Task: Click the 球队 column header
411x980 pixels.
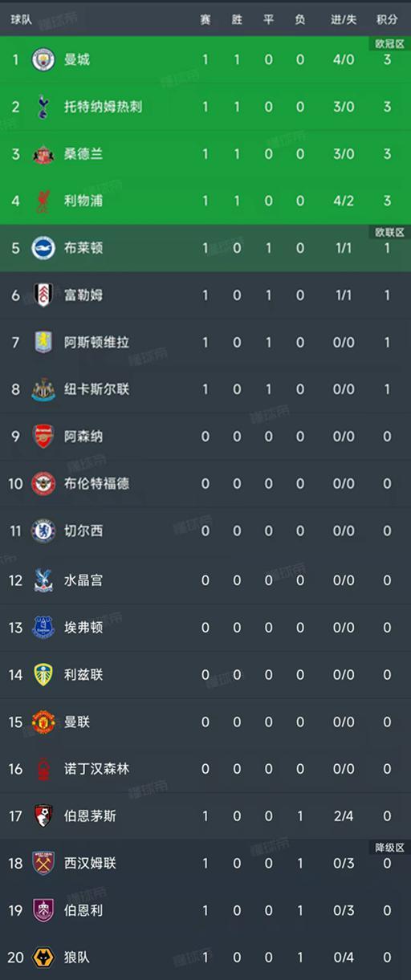Action: coord(22,19)
